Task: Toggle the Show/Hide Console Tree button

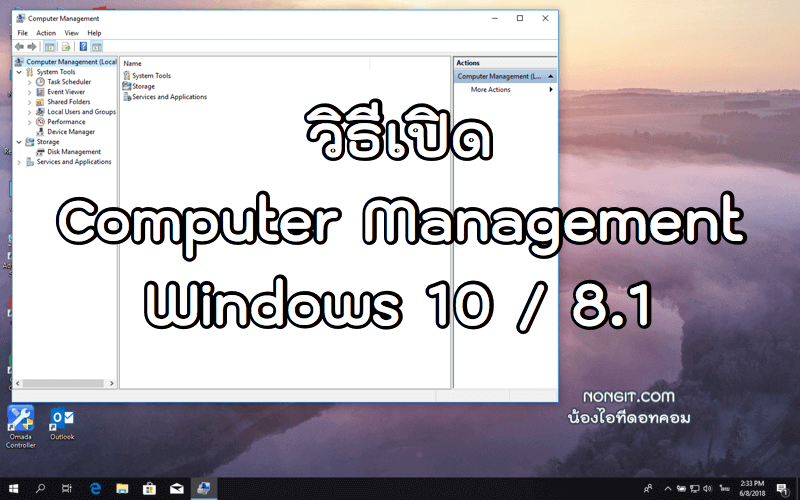Action: (x=50, y=46)
